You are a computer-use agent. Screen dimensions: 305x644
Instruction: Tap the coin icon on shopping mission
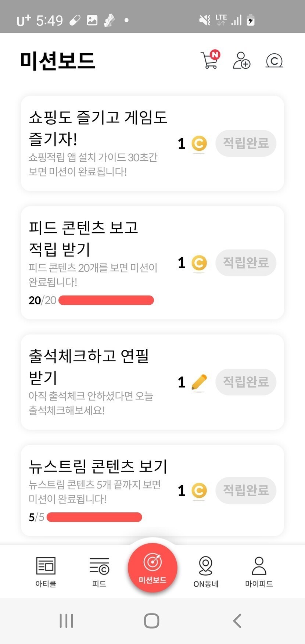[x=199, y=143]
